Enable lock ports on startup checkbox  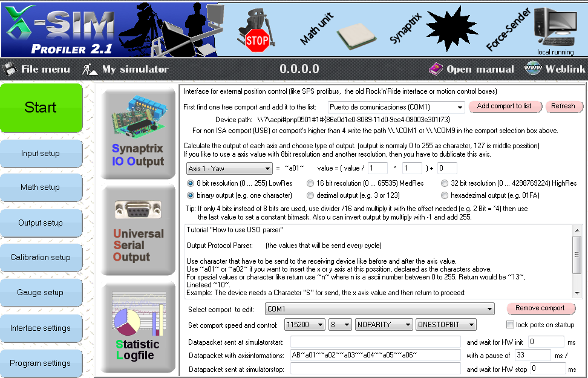(x=510, y=324)
